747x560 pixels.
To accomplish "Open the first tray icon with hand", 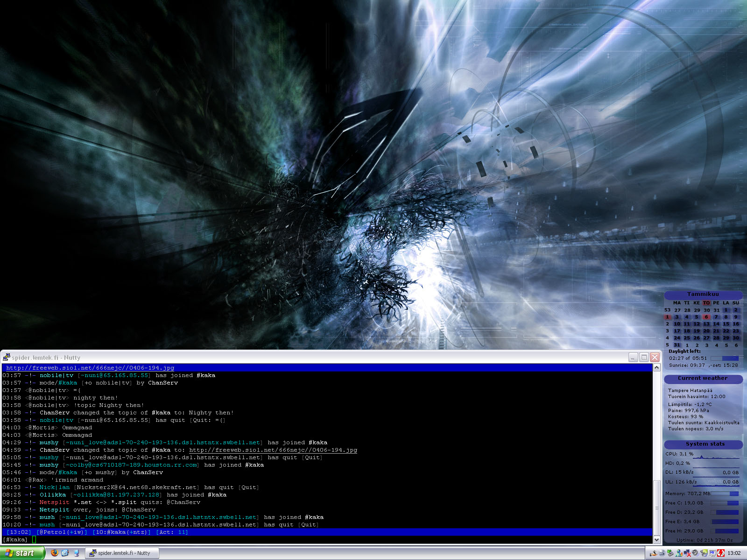I will point(654,553).
